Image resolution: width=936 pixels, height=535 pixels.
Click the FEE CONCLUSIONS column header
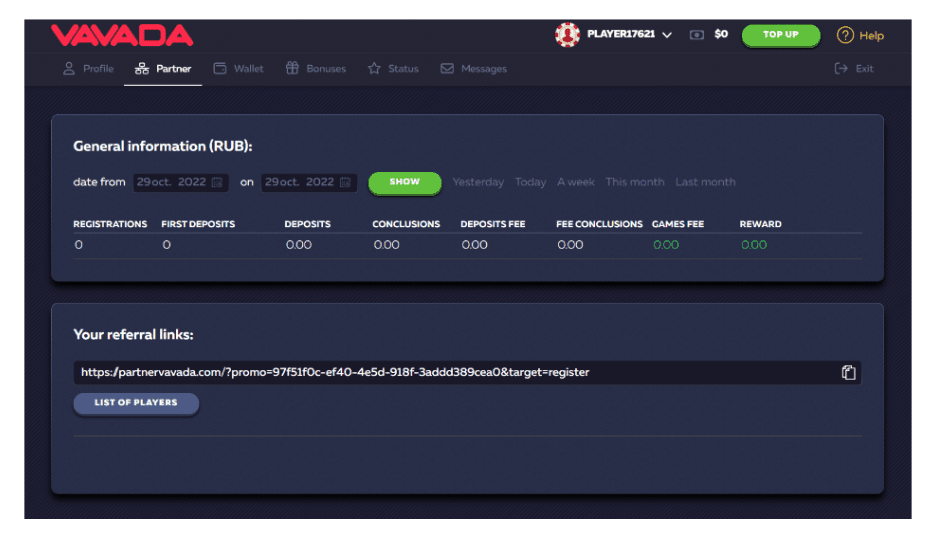point(599,224)
